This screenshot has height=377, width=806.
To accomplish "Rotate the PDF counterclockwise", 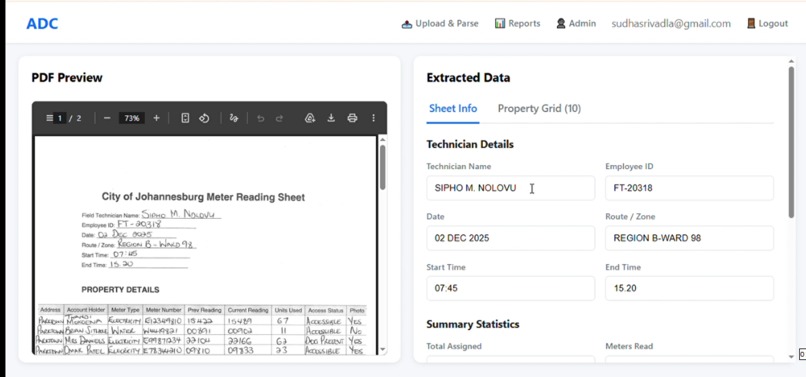I will (204, 118).
